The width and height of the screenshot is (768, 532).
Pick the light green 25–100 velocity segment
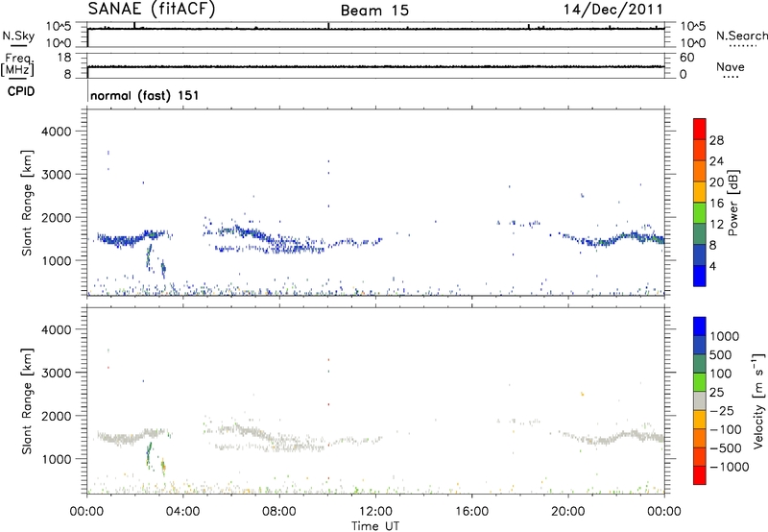point(700,382)
